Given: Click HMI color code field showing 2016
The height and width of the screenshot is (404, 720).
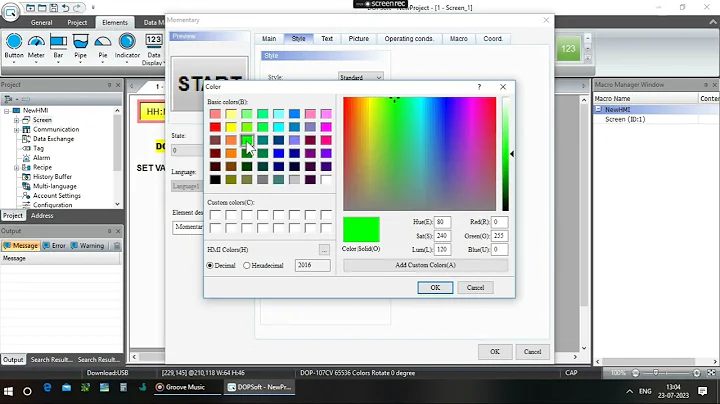Looking at the screenshot, I should click(312, 265).
